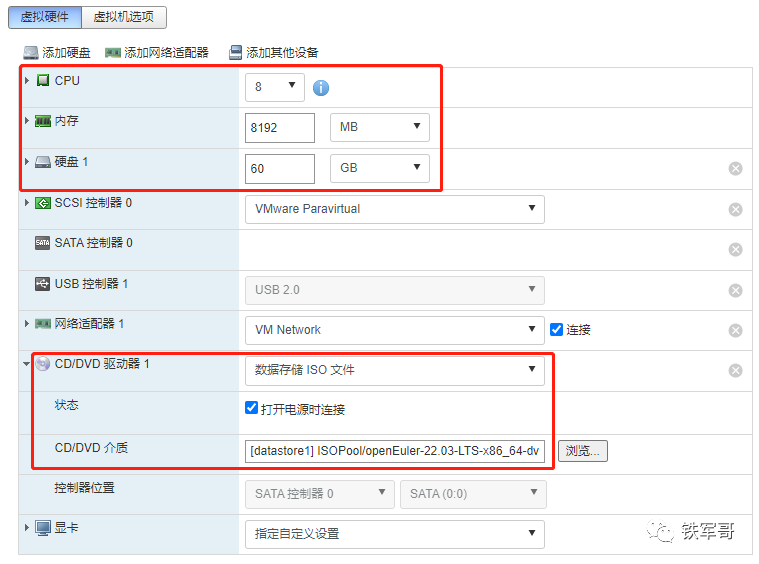The width and height of the screenshot is (759, 564).
Task: Click the 浏览... button
Action: [x=583, y=451]
